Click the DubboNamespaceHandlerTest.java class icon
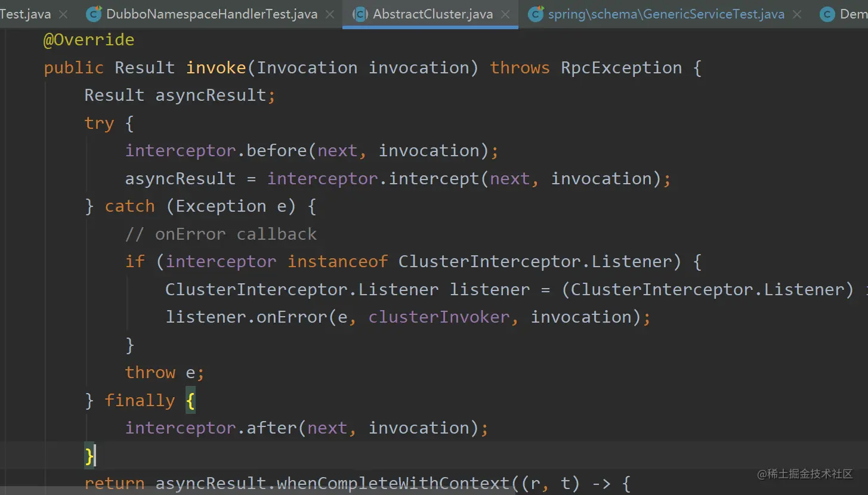 click(x=94, y=14)
